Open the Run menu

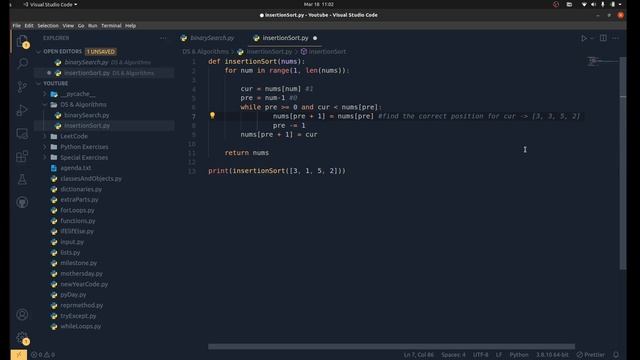coord(93,26)
